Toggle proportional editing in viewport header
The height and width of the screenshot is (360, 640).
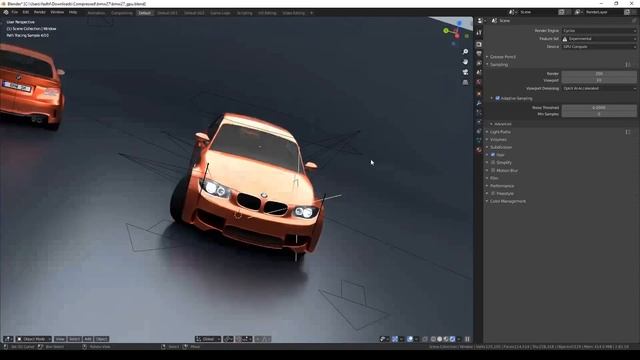coord(258,339)
